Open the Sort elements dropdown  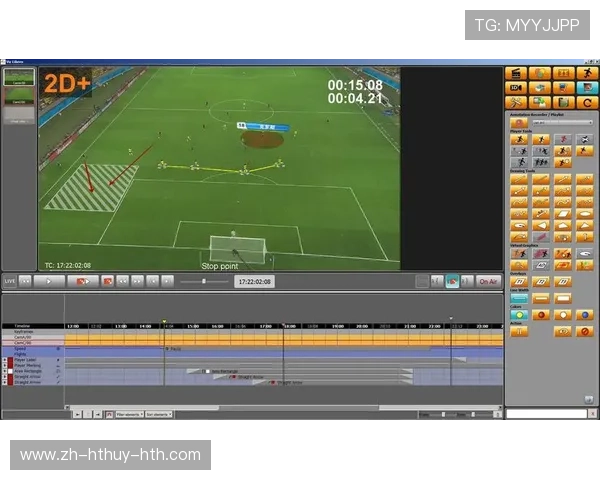pos(159,413)
